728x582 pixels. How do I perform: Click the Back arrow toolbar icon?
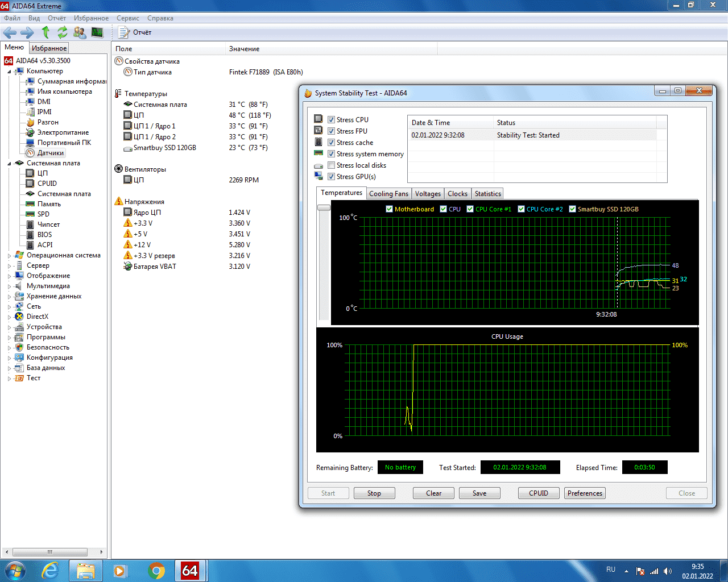click(10, 32)
